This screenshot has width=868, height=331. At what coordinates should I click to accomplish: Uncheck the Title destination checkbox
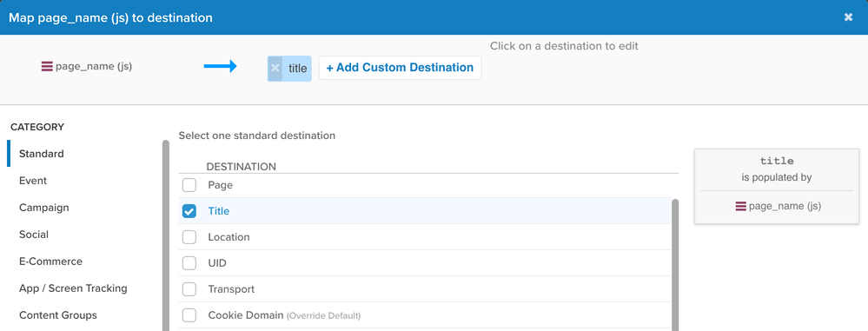pos(189,211)
